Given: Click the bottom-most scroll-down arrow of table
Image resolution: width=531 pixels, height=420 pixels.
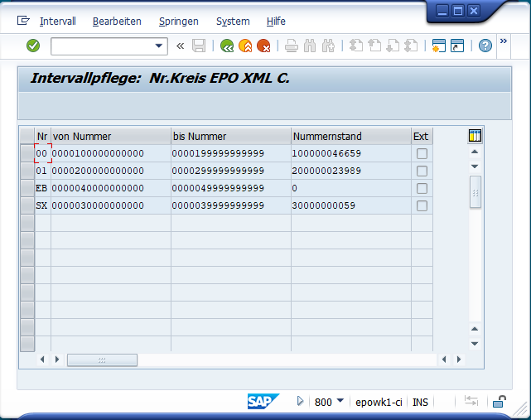Looking at the screenshot, I should (x=475, y=344).
